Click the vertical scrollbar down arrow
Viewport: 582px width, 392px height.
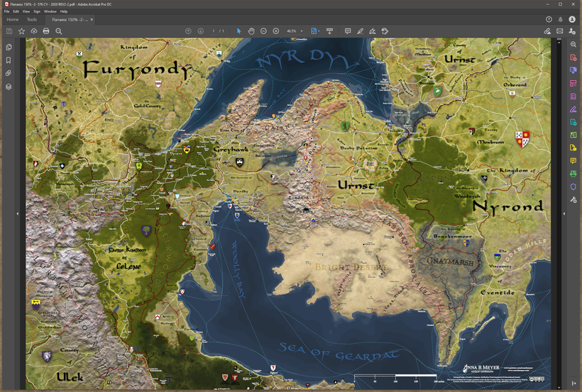[x=559, y=388]
